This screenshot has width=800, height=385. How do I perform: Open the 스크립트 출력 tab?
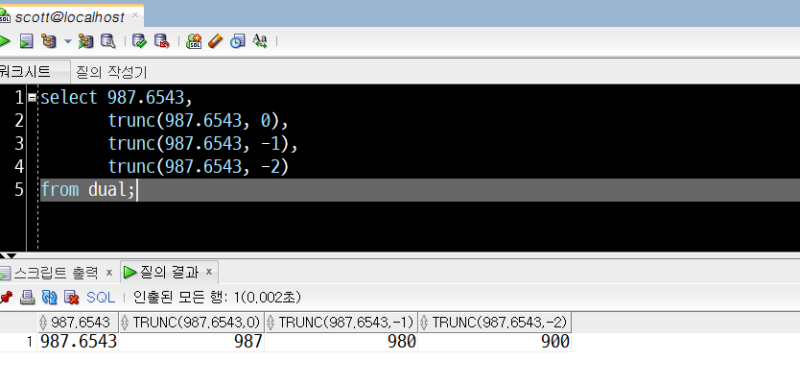tap(55, 272)
